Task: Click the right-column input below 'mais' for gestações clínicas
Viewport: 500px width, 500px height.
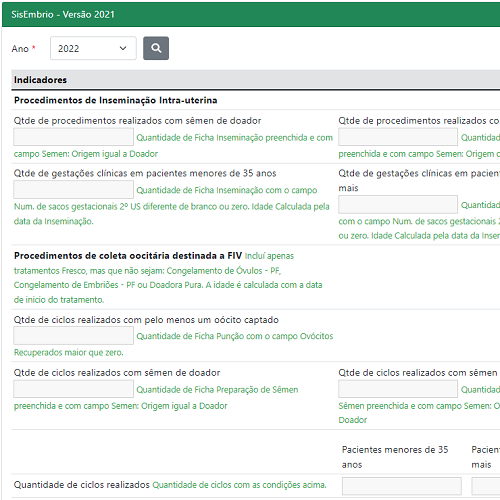Action: tap(398, 204)
